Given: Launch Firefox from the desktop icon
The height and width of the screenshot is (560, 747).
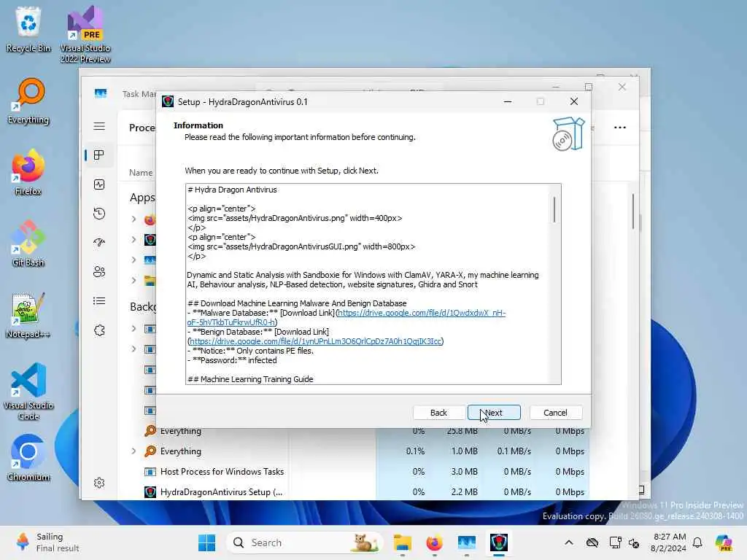Looking at the screenshot, I should pyautogui.click(x=28, y=172).
